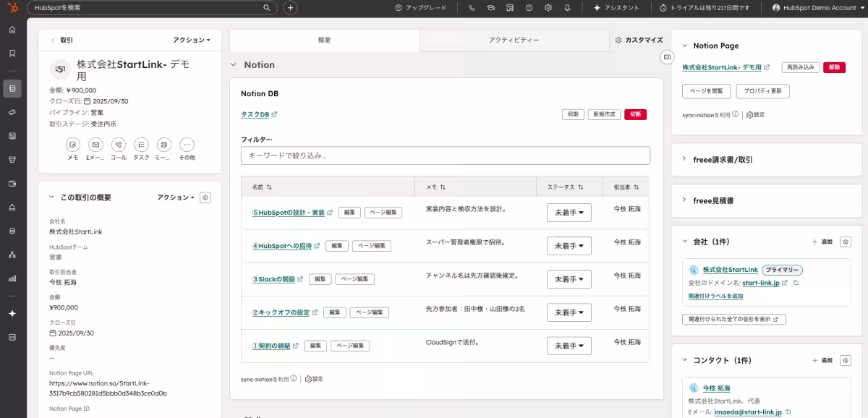Image resolution: width=868 pixels, height=418 pixels.
Task: Click the メモ note action icon
Action: (73, 145)
